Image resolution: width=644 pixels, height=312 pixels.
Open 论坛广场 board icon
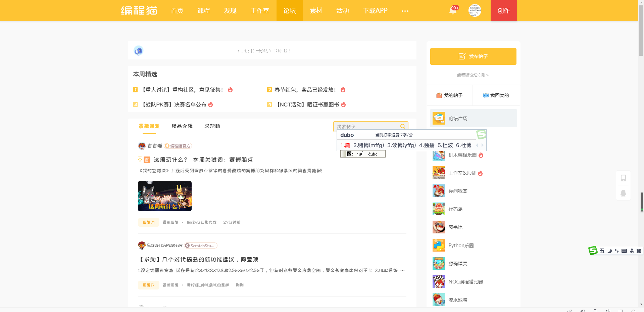coord(439,118)
